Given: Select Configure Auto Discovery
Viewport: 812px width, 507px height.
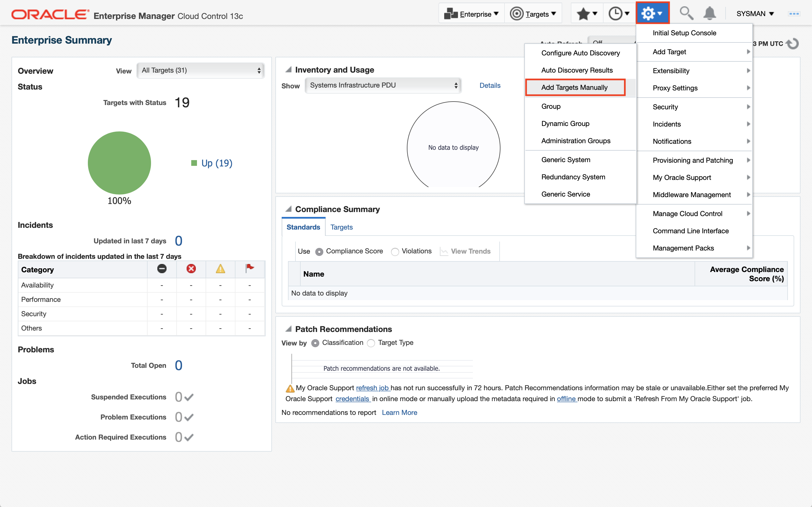Looking at the screenshot, I should [581, 53].
